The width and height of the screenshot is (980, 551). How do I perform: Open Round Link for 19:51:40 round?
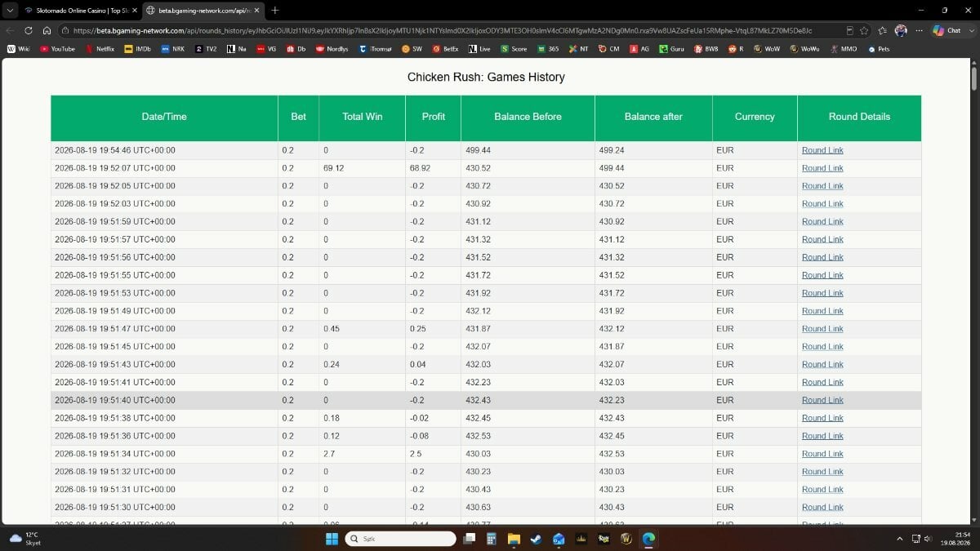pyautogui.click(x=822, y=400)
